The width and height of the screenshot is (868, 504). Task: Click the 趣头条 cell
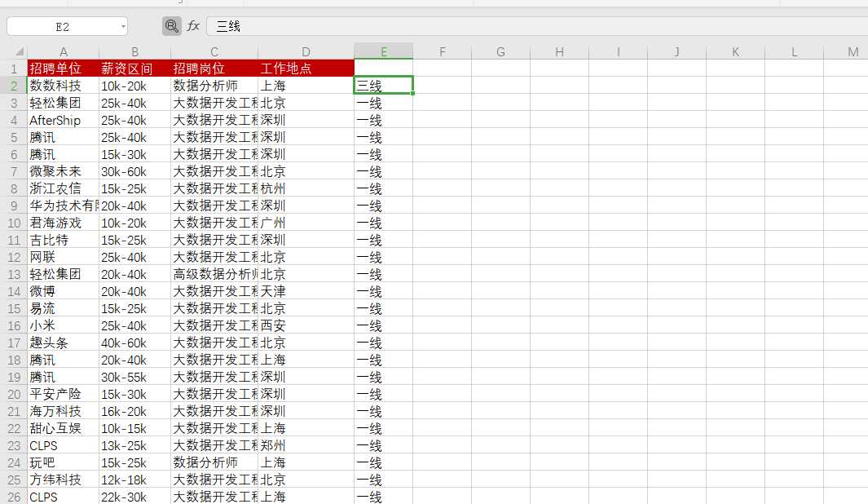[64, 343]
